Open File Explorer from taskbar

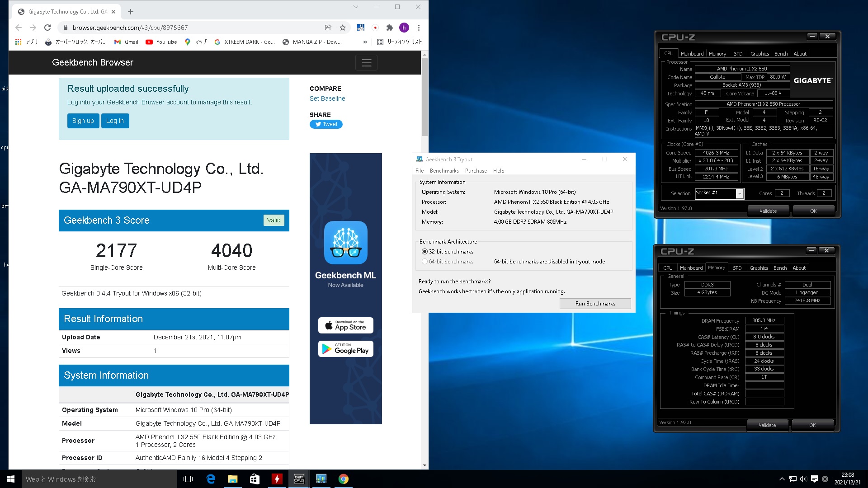point(232,479)
